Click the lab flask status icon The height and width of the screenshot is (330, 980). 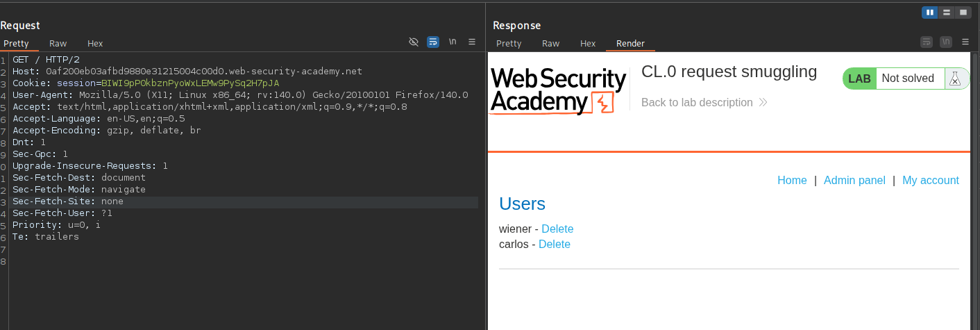(x=955, y=79)
